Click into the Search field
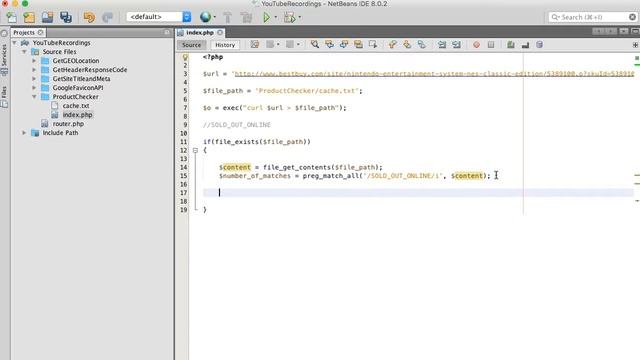Image resolution: width=640 pixels, height=360 pixels. tap(592, 17)
